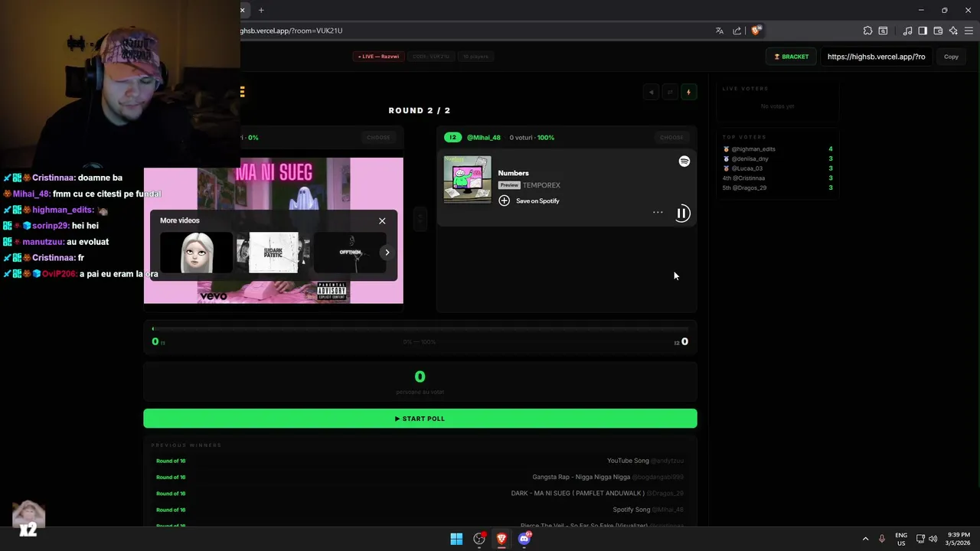Viewport: 980px width, 551px height.
Task: Click the room URL field in the app header
Action: click(876, 57)
